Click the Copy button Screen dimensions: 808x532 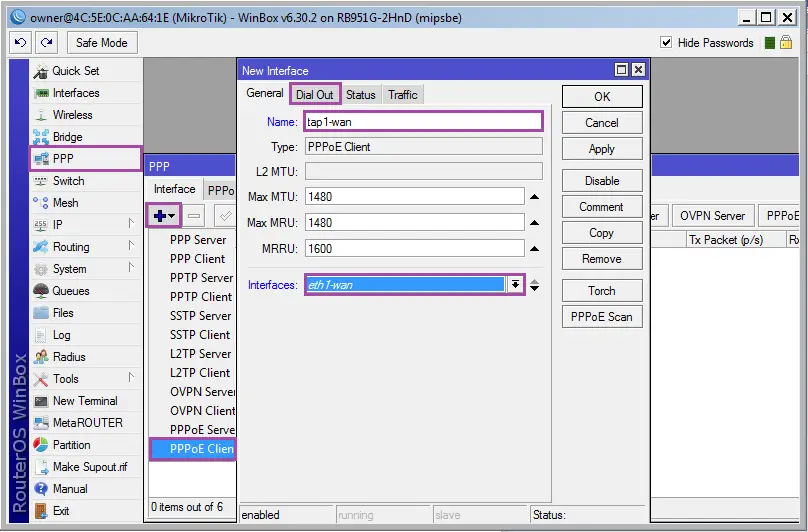click(602, 233)
